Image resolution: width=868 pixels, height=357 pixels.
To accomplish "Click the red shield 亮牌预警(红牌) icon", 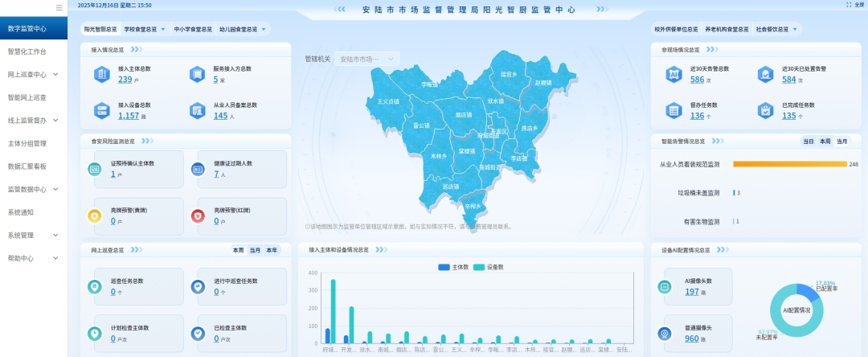I will [x=197, y=215].
